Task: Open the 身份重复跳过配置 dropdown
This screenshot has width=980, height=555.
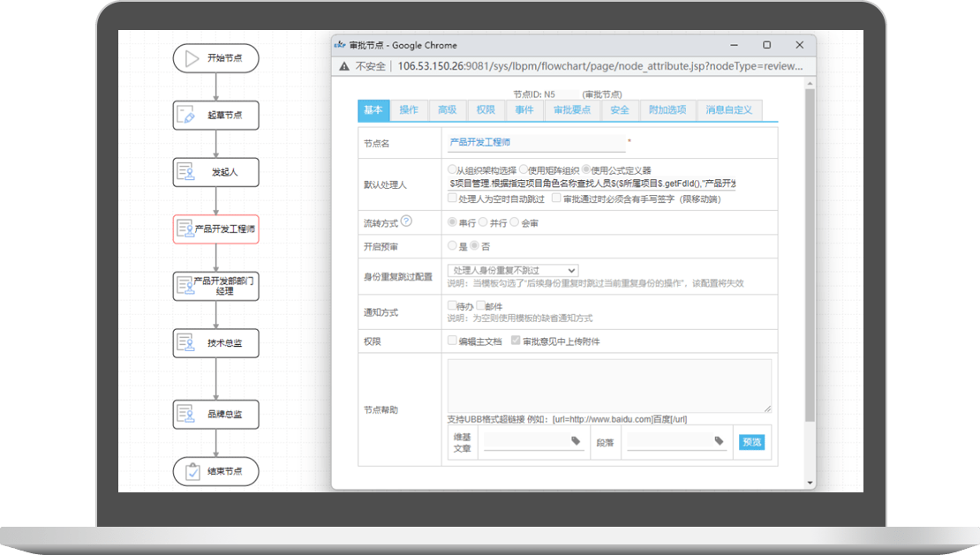Action: pos(513,270)
